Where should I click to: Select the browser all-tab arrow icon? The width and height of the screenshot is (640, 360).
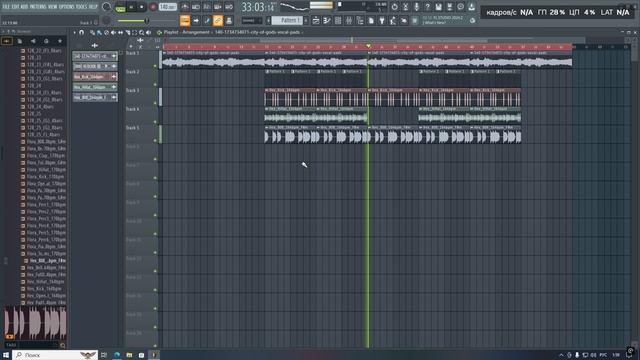pyautogui.click(x=7, y=41)
